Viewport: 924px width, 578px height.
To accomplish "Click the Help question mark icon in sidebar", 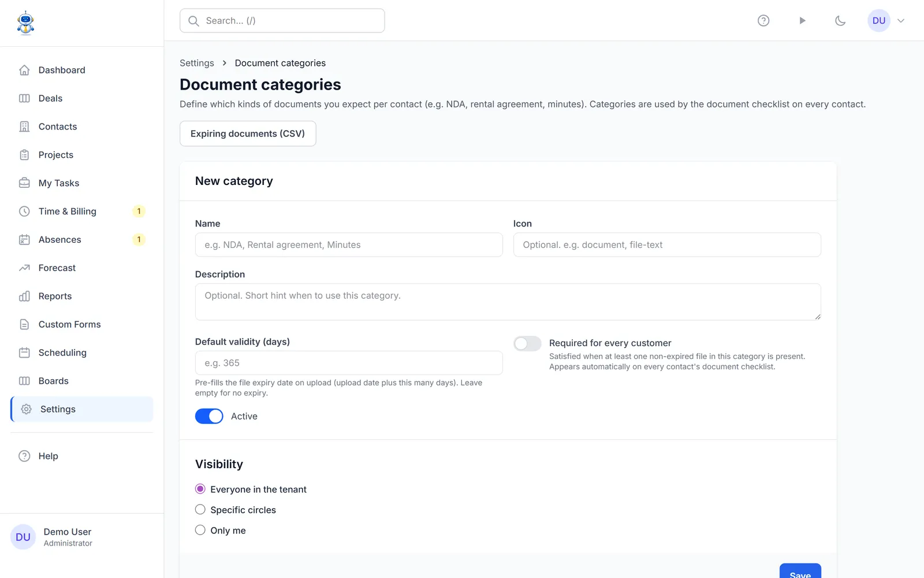I will point(24,456).
